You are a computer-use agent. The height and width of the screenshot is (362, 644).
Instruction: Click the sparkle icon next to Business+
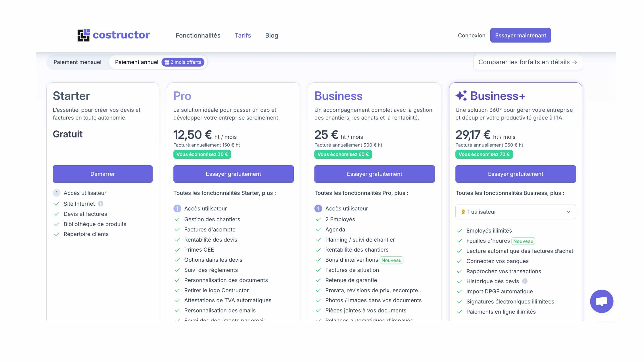461,96
